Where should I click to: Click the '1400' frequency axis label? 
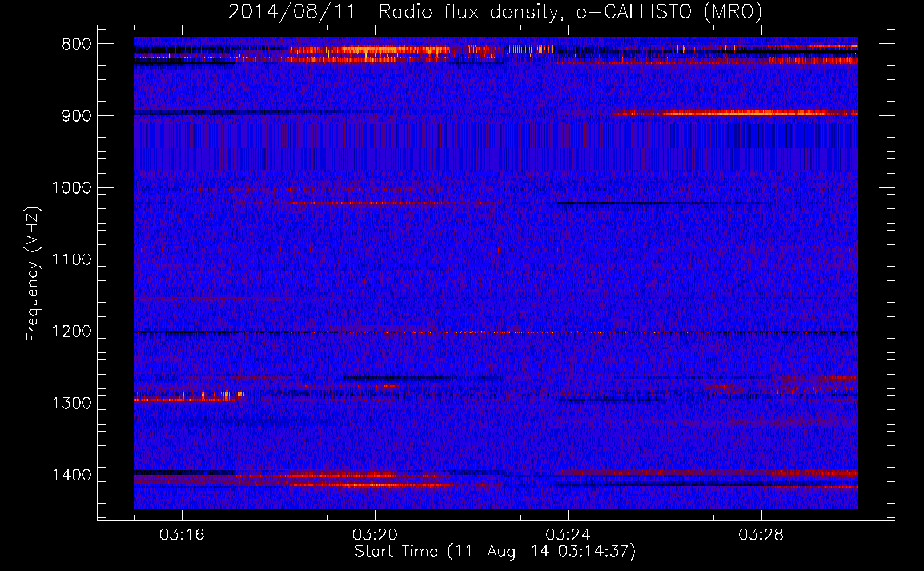pos(71,475)
